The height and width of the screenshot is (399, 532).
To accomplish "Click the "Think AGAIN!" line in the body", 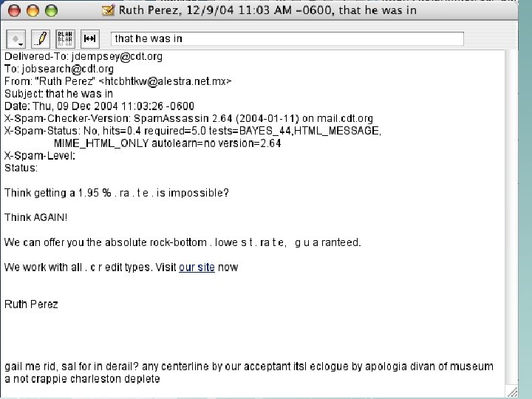I will 35,217.
